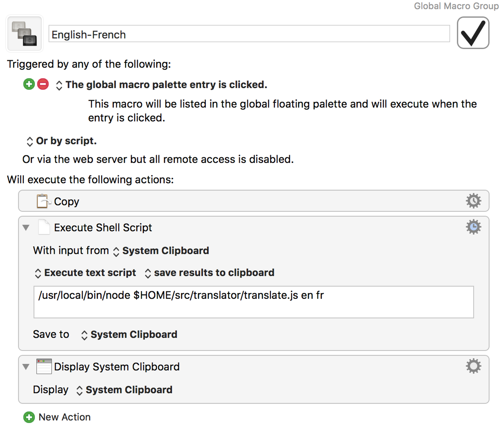Collapse the Execute Shell Script action details
The image size is (504, 432).
[x=26, y=227]
